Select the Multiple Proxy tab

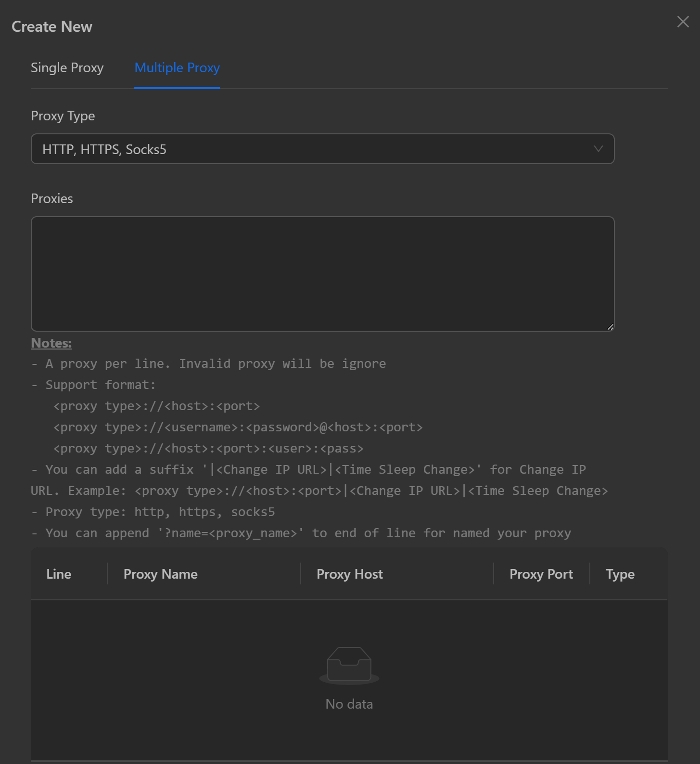[x=177, y=68]
